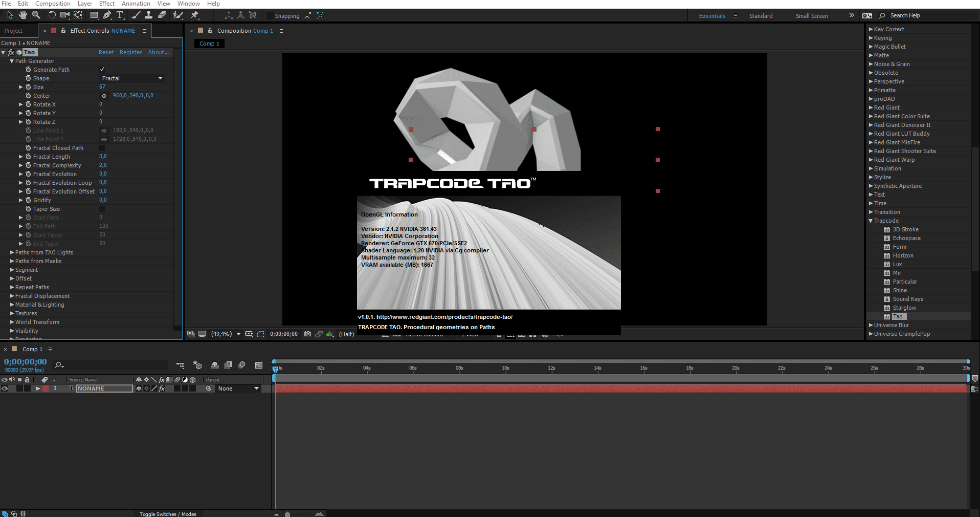Image resolution: width=980 pixels, height=517 pixels.
Task: Select the Hand tool
Action: click(23, 15)
